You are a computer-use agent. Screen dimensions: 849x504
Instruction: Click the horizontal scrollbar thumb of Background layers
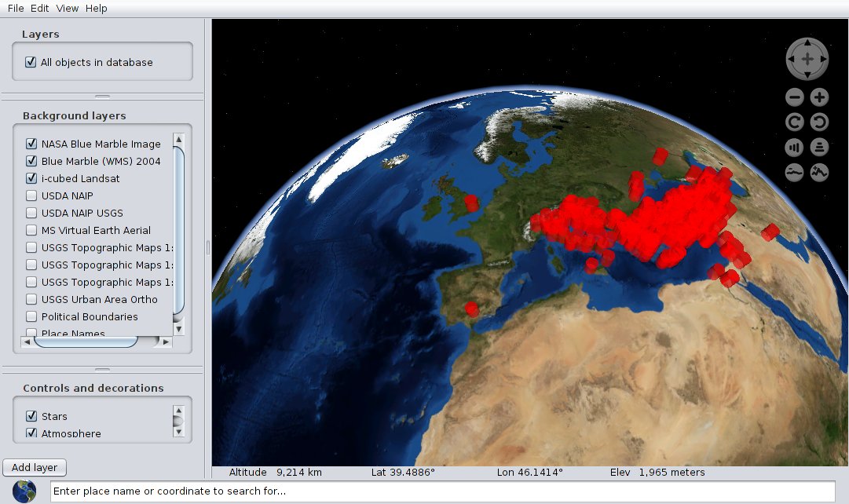click(x=86, y=342)
